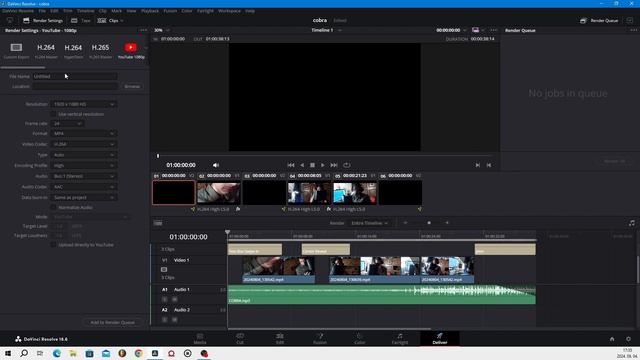The height and width of the screenshot is (360, 640).
Task: Open the Fusion page
Action: (320, 338)
